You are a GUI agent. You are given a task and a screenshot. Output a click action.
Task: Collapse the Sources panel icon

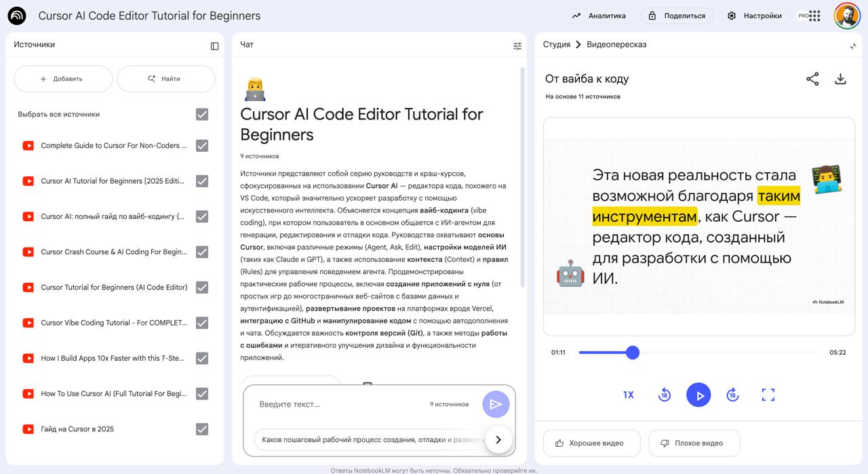coord(214,46)
